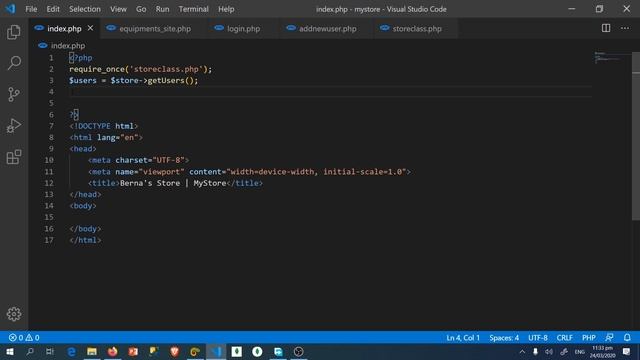The width and height of the screenshot is (640, 360).
Task: Click line number 12 in gutter
Action: point(49,183)
